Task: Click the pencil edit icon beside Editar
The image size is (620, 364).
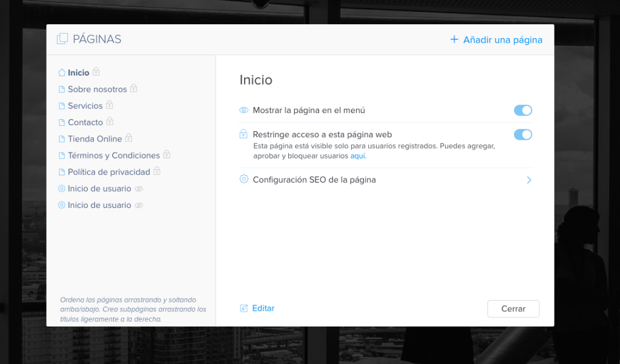Action: [244, 308]
